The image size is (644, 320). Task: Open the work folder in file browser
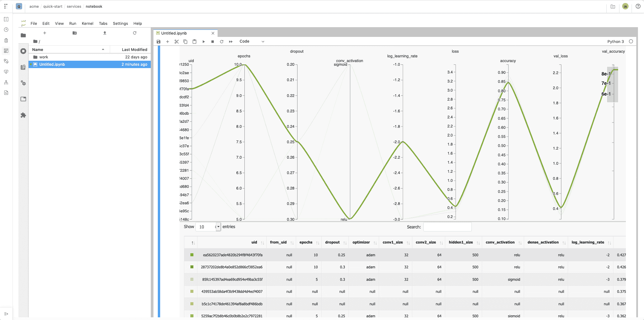[x=44, y=57]
